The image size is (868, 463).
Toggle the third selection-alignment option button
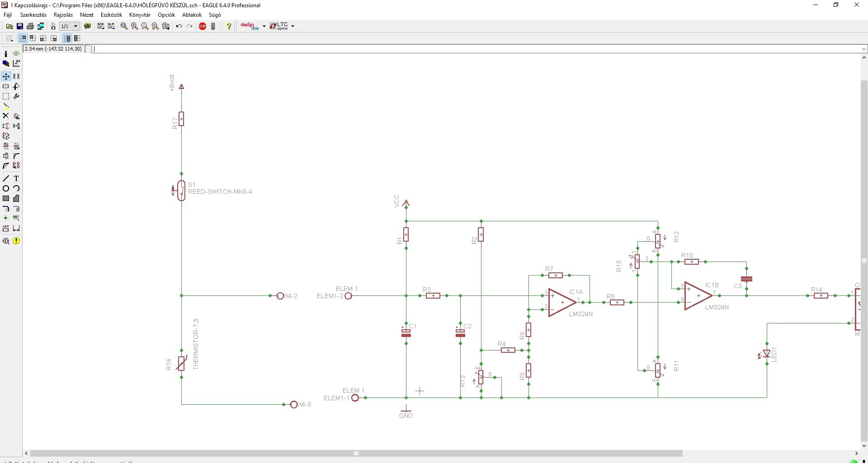tap(43, 38)
